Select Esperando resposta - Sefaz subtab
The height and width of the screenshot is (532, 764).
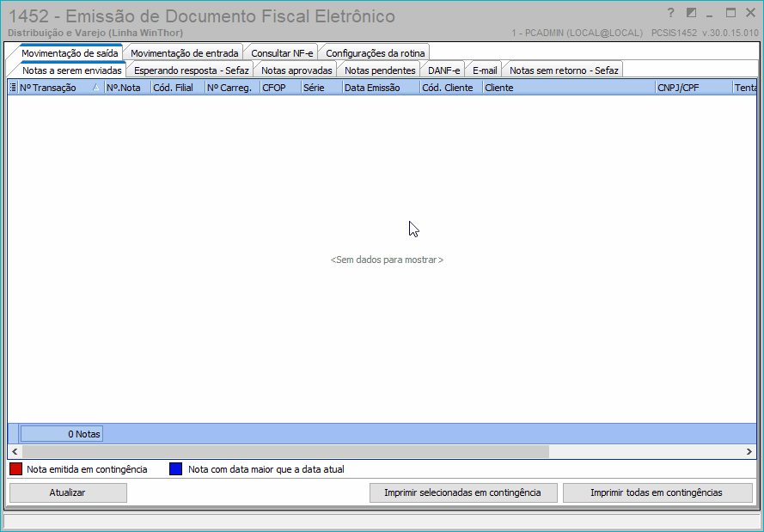(x=192, y=70)
